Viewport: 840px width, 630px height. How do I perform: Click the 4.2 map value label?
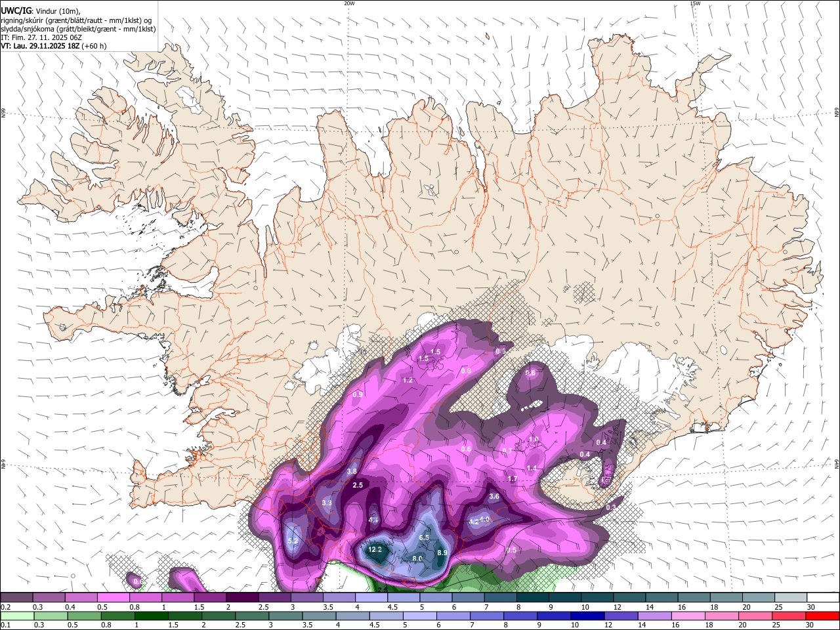coord(474,522)
